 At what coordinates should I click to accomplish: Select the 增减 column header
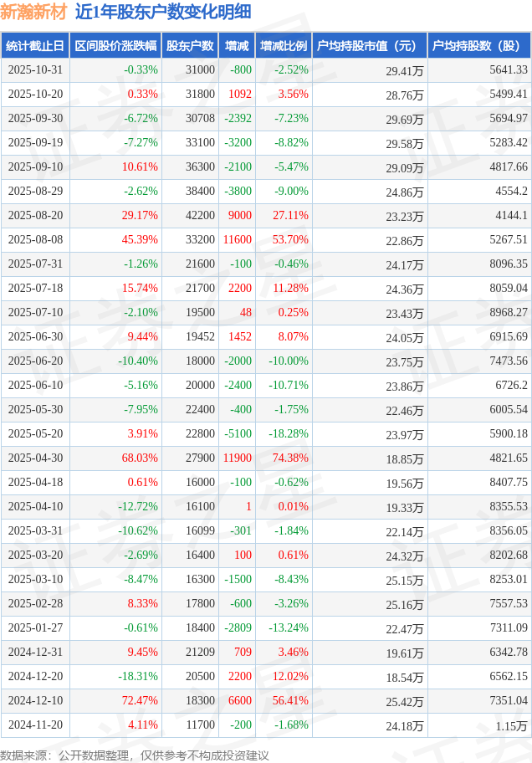pyautogui.click(x=238, y=46)
